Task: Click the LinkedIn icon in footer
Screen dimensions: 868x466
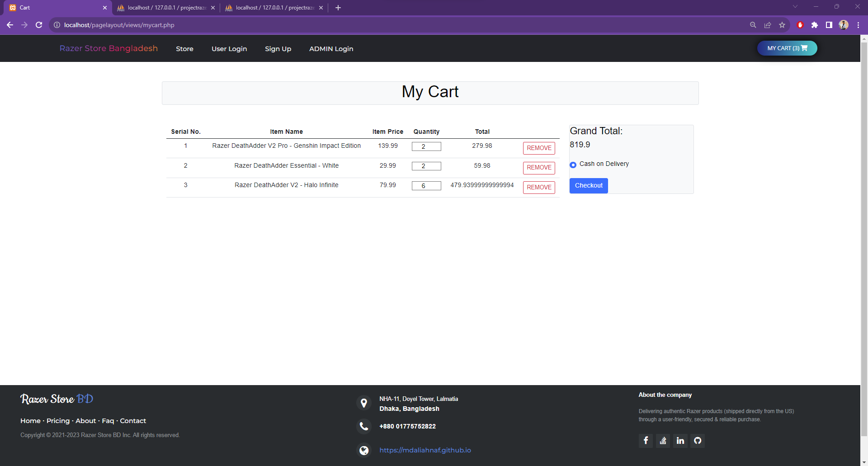Action: (680, 440)
